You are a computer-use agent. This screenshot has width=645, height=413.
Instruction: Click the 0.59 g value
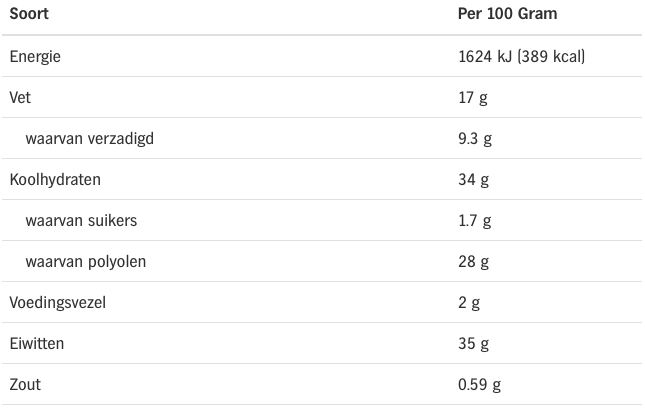(479, 385)
